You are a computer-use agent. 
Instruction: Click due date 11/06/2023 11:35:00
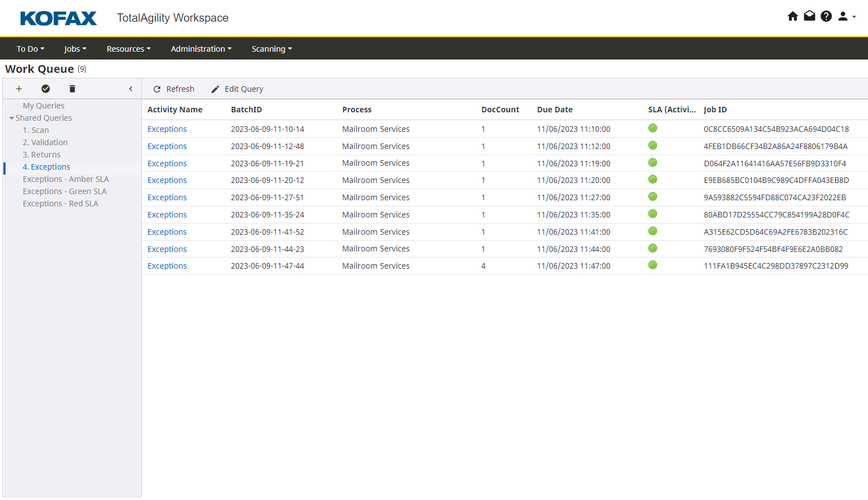tap(574, 215)
